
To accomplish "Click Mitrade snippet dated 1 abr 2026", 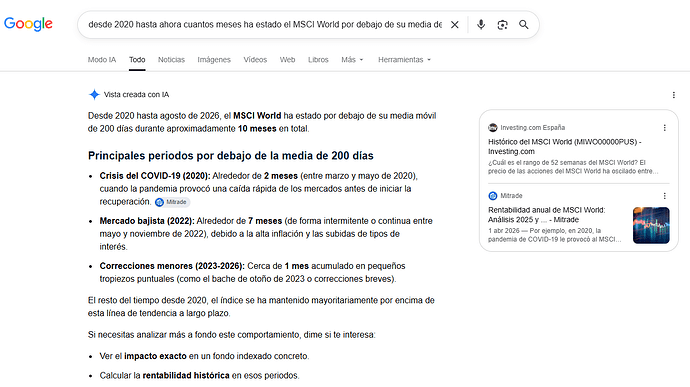I will point(554,235).
